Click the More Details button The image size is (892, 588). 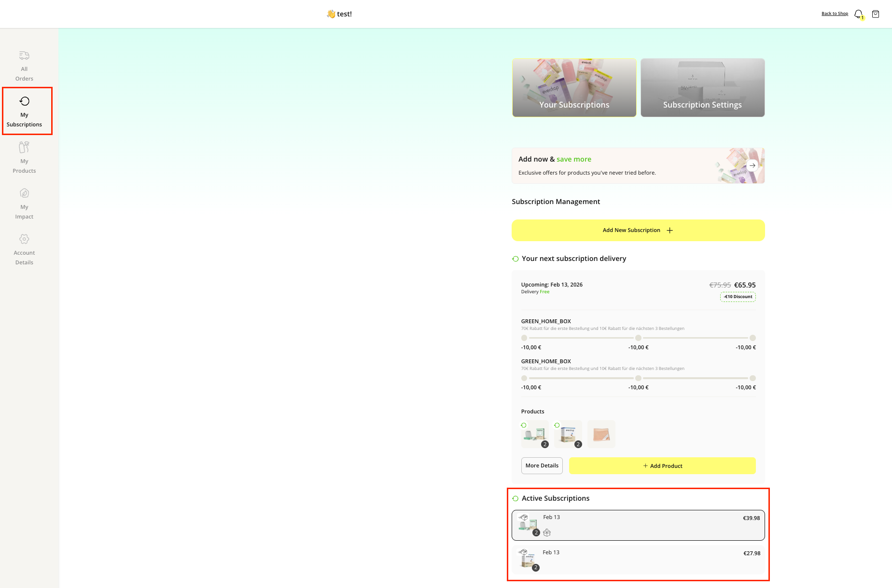542,465
